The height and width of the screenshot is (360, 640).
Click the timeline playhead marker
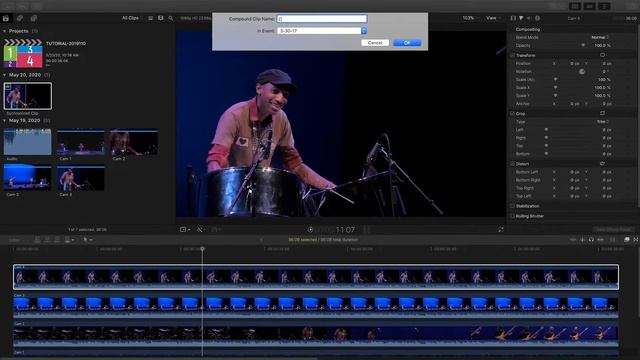click(x=202, y=249)
